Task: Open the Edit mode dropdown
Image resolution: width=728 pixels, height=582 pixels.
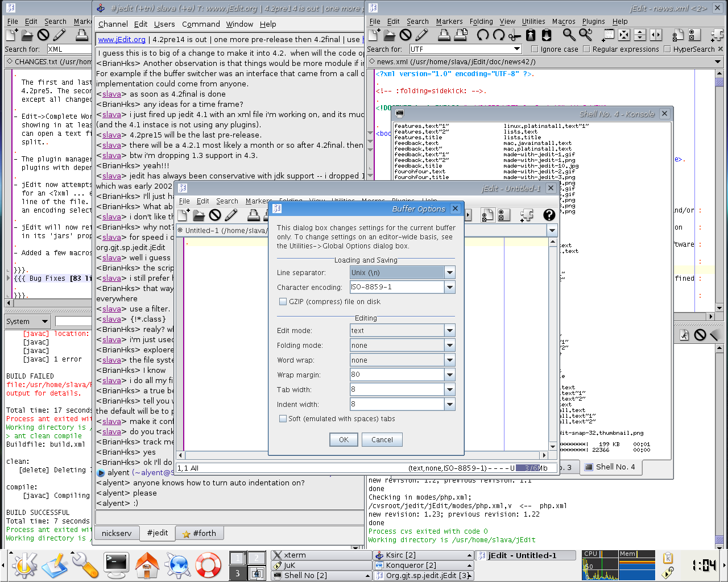Action: [x=450, y=331]
